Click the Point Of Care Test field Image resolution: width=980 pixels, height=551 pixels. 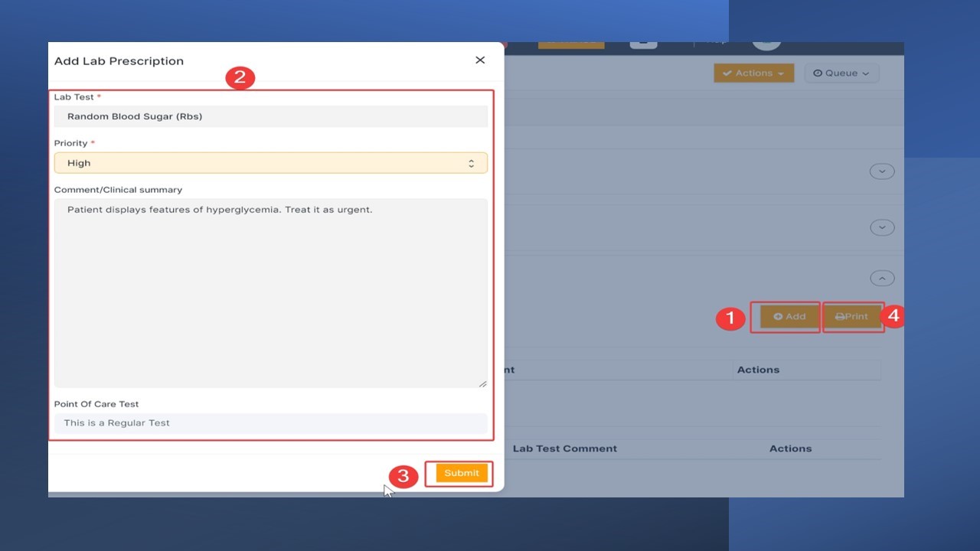pyautogui.click(x=270, y=423)
